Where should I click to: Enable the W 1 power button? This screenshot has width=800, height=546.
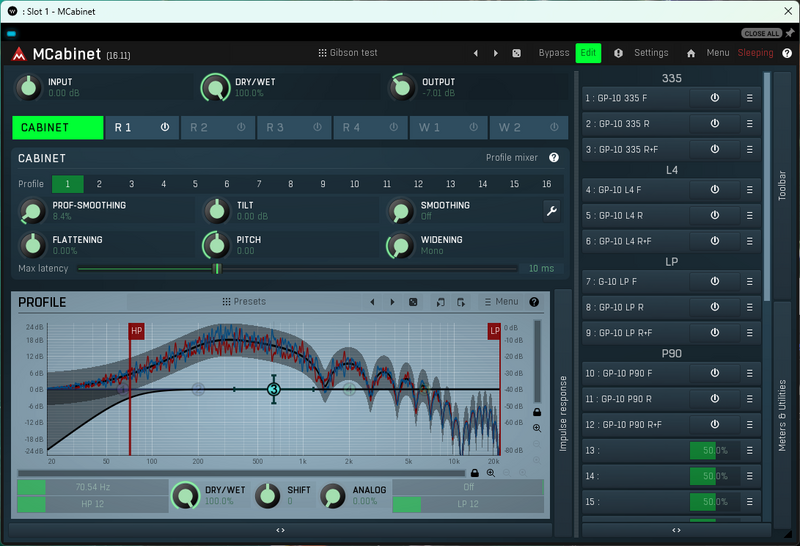(473, 127)
